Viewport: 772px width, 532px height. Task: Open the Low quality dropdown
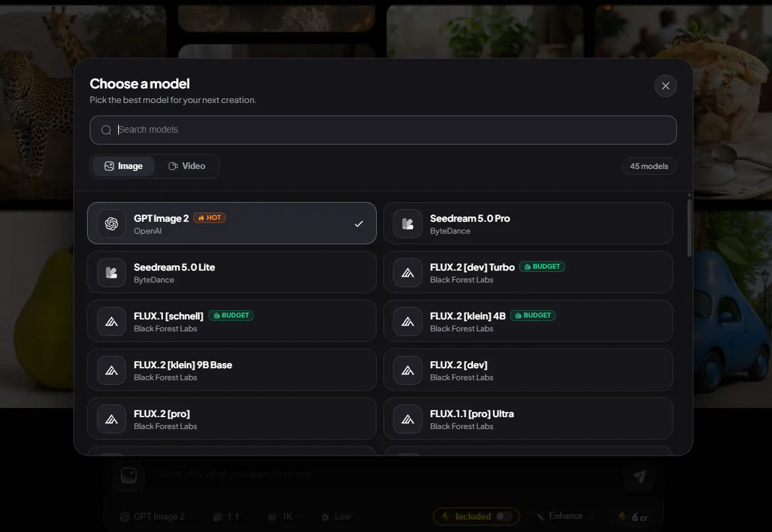pyautogui.click(x=340, y=516)
